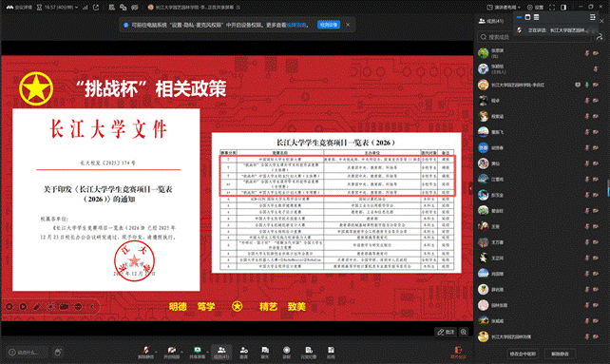The image size is (610, 364).
Task: Click the blue avatar with white characters
Action: [x=484, y=147]
